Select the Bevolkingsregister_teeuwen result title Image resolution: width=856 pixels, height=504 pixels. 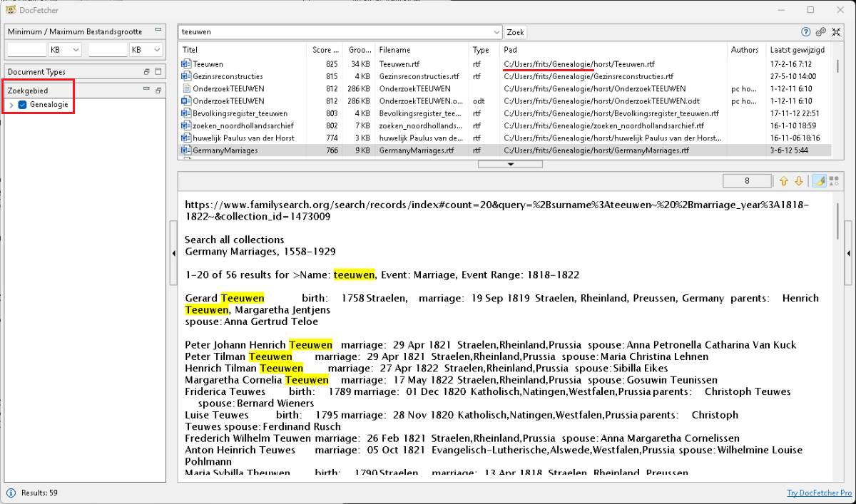coord(240,113)
